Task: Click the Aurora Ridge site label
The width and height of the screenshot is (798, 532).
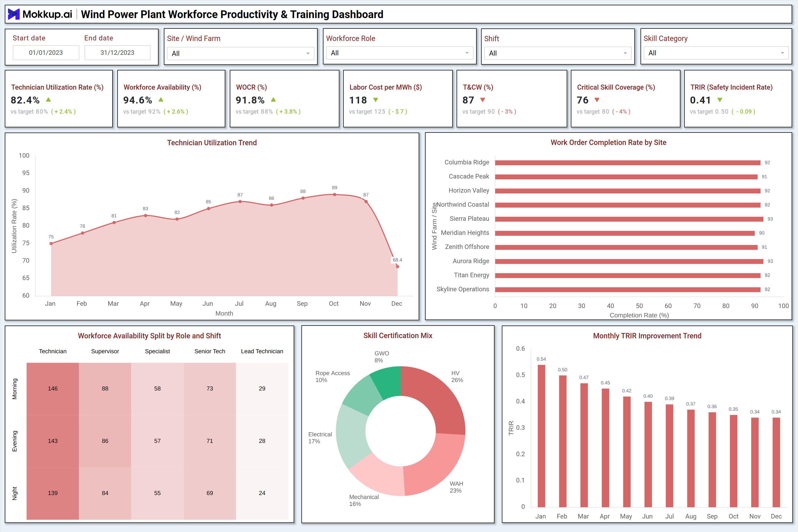Action: coord(471,261)
